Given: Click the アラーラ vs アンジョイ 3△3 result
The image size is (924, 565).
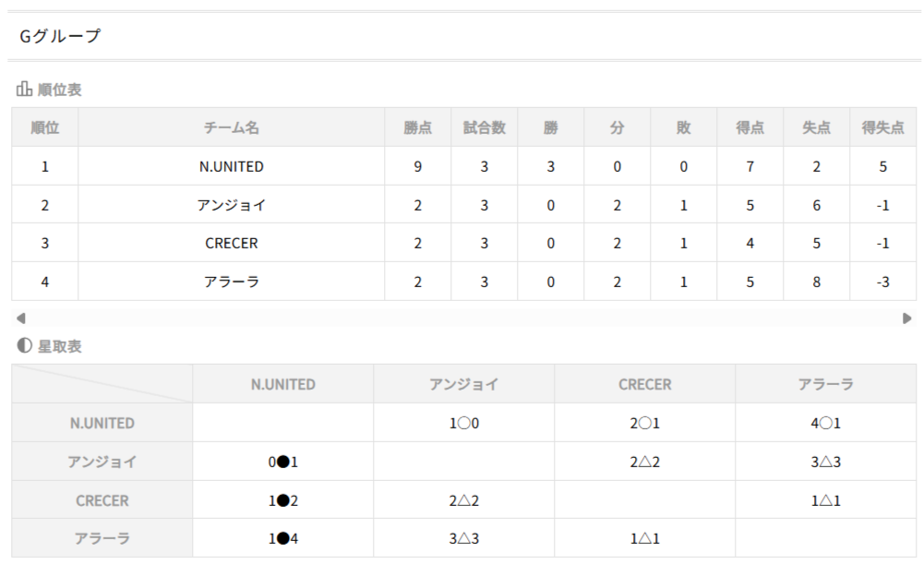Looking at the screenshot, I should click(x=463, y=539).
